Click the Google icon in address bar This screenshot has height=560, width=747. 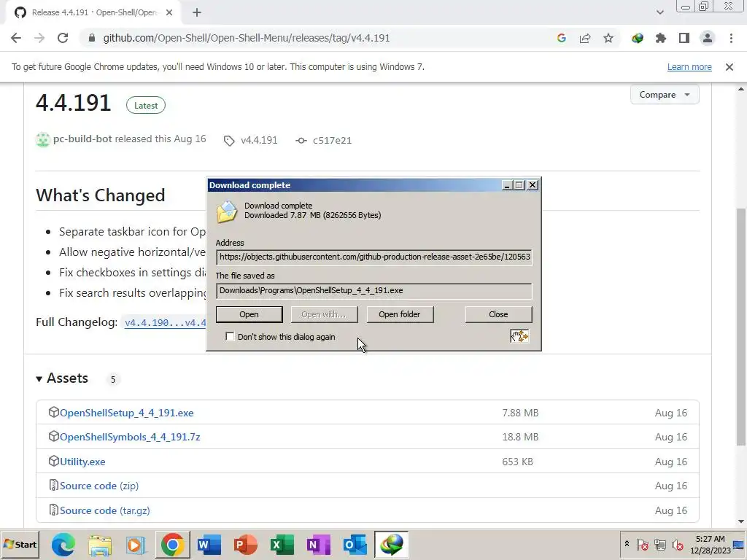[561, 38]
